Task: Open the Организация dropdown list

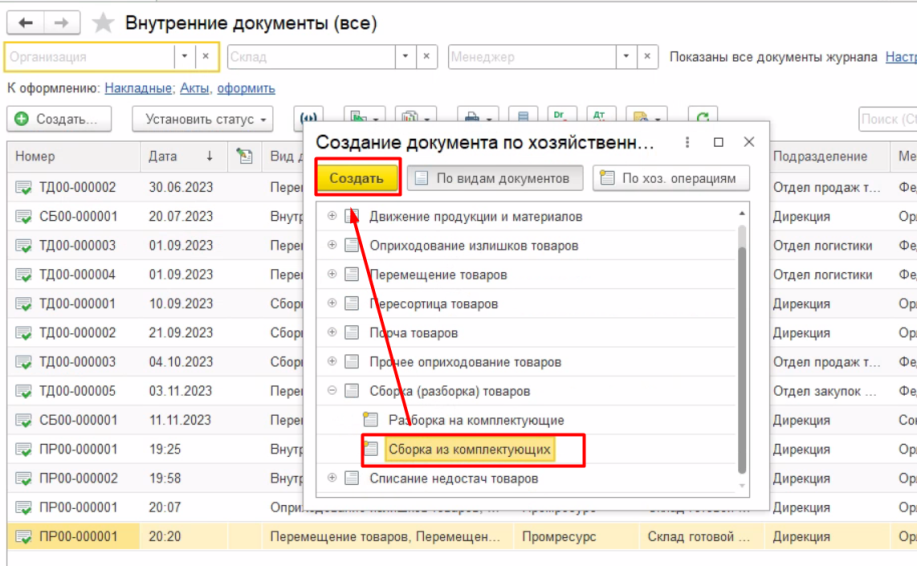Action: pos(184,57)
